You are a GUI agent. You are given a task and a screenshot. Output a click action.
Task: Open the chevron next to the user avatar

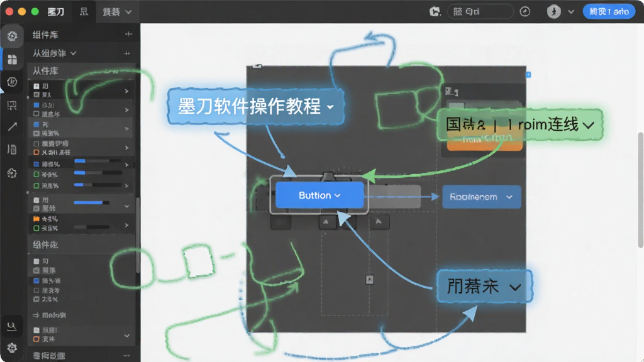(571, 12)
